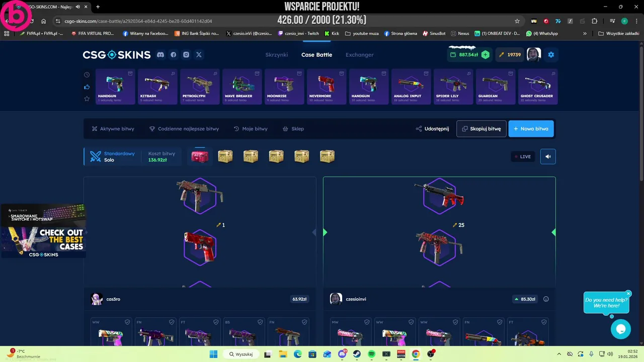Open Steam from taskbar
This screenshot has height=362, width=644.
coord(357,354)
